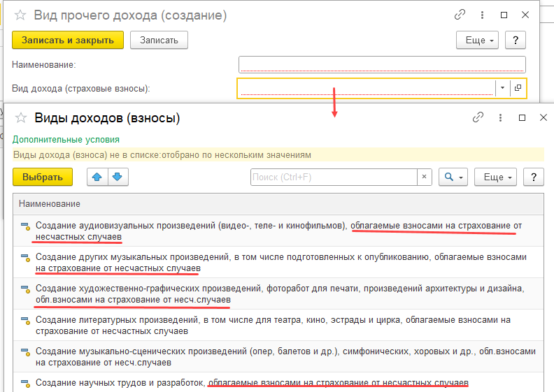
Task: Move item up with blue up arrow
Action: click(97, 177)
